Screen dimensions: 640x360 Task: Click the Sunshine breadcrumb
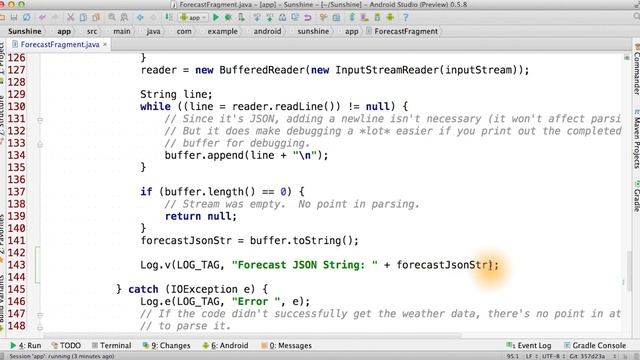click(x=24, y=31)
